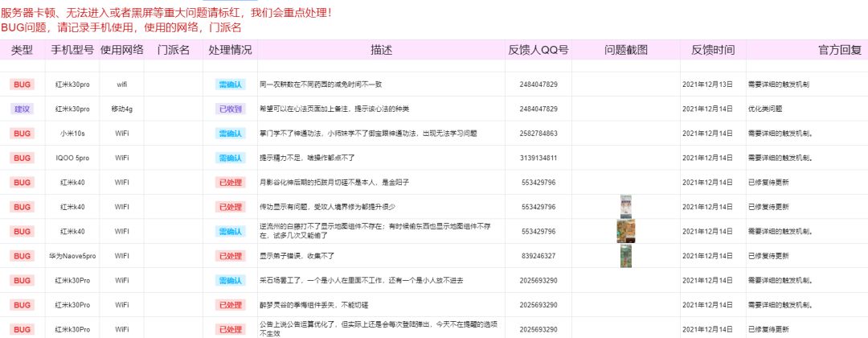Select the red notice line starting 服务器卡顿
The height and width of the screenshot is (338, 868).
166,11
